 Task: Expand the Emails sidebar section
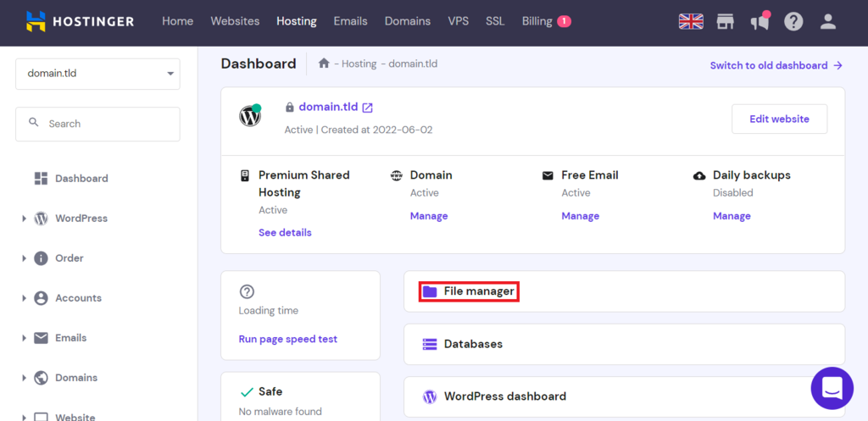click(x=24, y=338)
